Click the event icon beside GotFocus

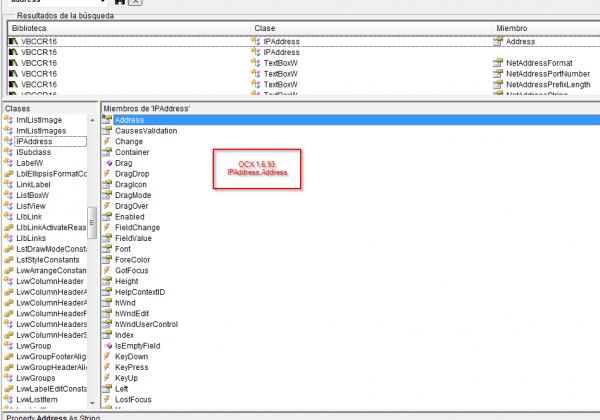tap(107, 270)
